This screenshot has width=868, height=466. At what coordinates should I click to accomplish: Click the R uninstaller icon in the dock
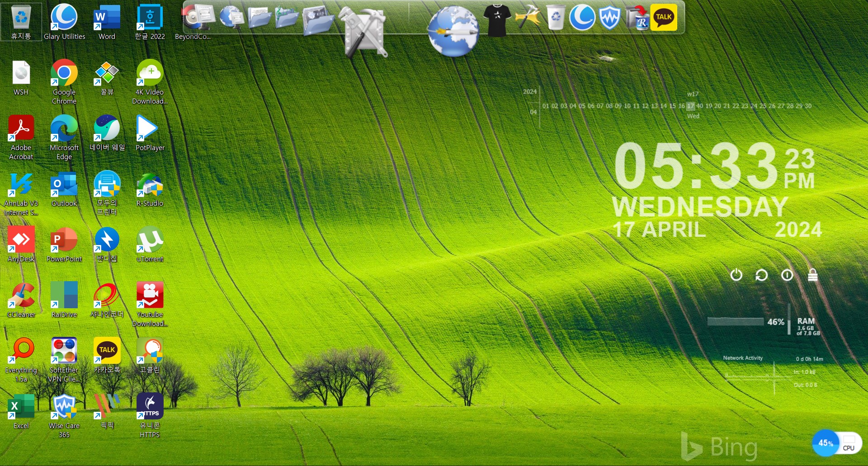coord(637,17)
